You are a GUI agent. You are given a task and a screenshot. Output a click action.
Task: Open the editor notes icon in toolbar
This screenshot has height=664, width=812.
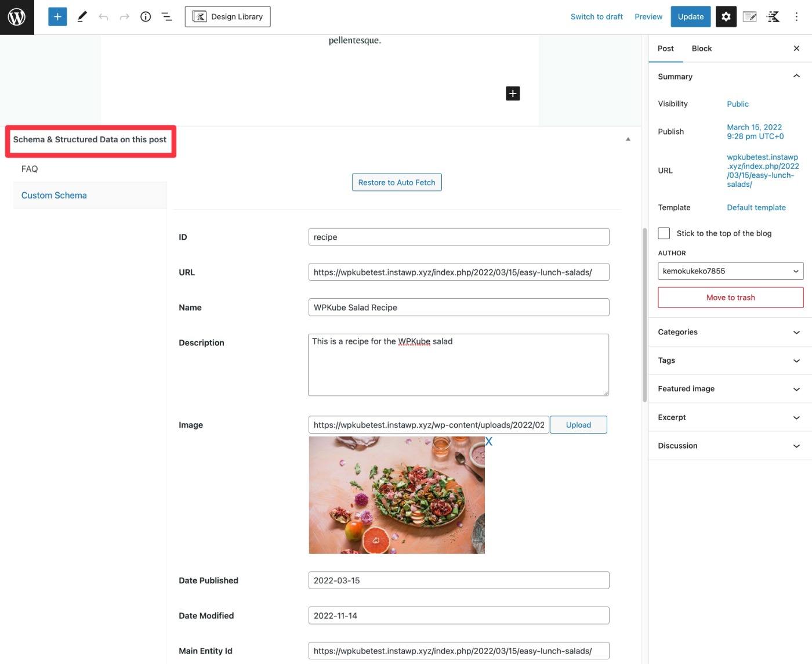[750, 17]
